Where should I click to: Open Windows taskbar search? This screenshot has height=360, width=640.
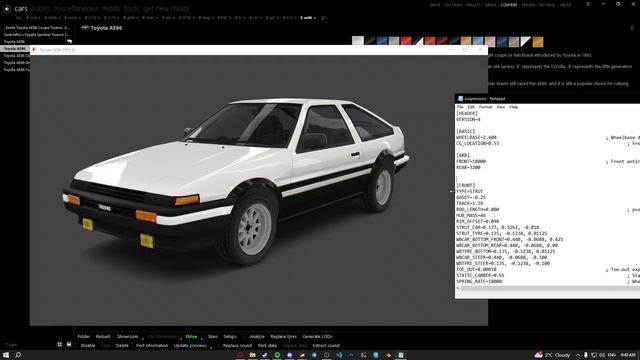coord(18,355)
